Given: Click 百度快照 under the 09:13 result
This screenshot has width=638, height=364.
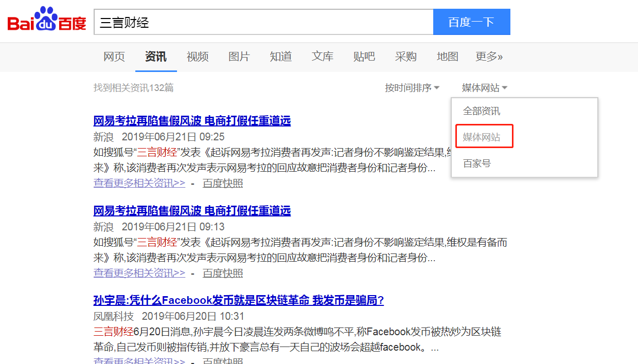Looking at the screenshot, I should point(223,273).
